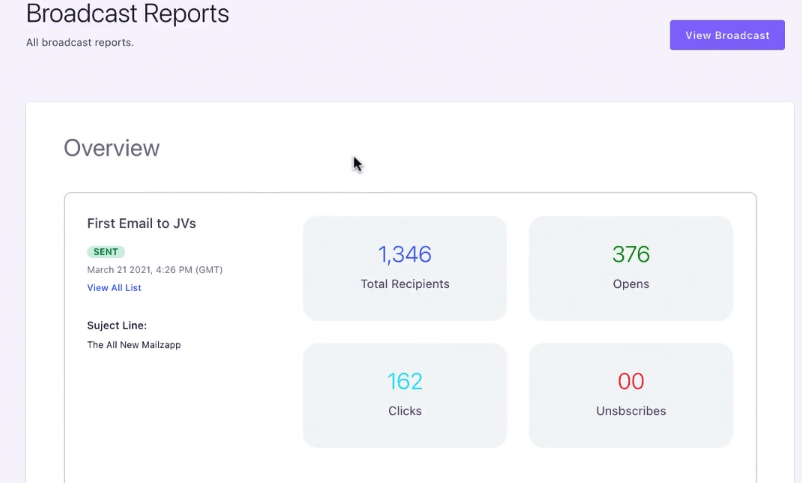
Task: Select the SENT status badge
Action: pyautogui.click(x=106, y=252)
